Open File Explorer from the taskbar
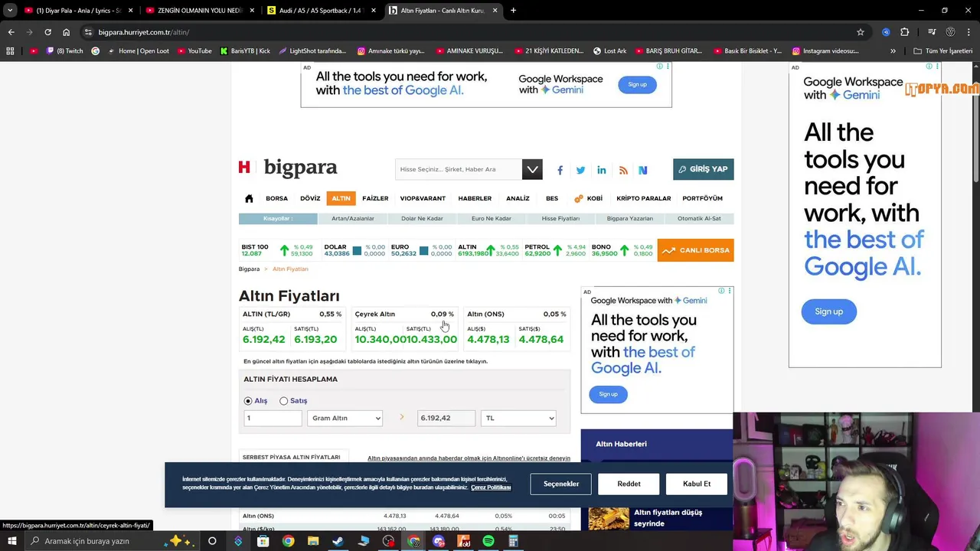Image resolution: width=980 pixels, height=551 pixels. pos(313,541)
